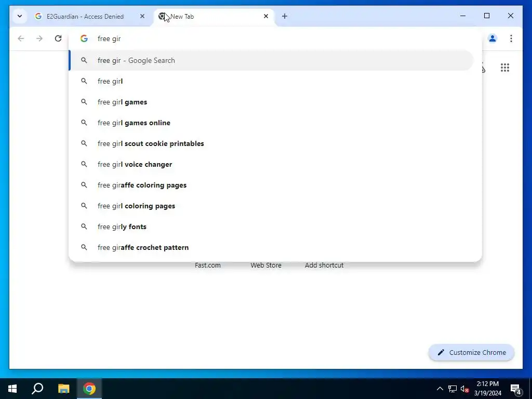Go forward with the forward arrow
This screenshot has width=532, height=399.
(39, 38)
